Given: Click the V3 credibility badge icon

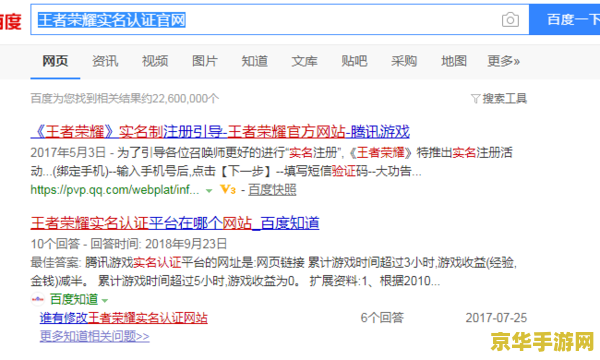Looking at the screenshot, I should (x=228, y=189).
